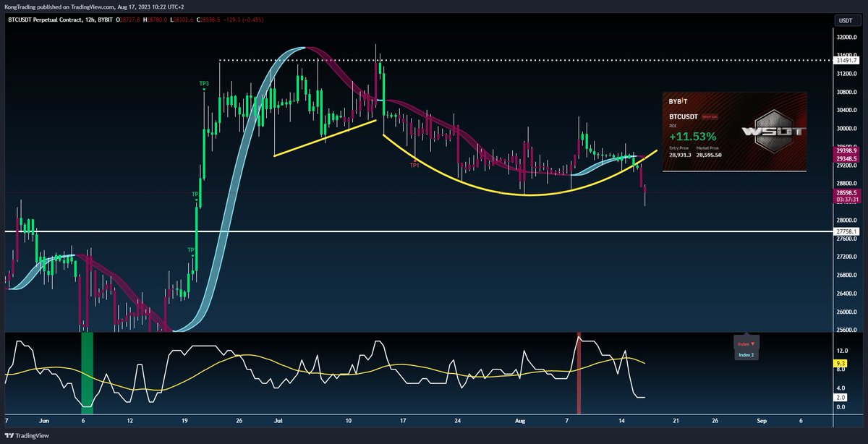
Task: Click the Sep label on the time axis
Action: [761, 420]
